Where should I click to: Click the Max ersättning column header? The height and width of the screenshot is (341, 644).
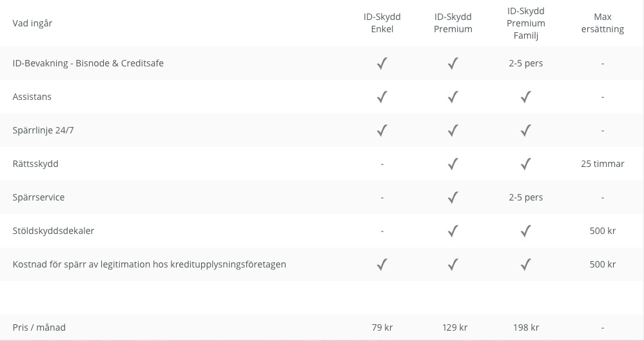(x=602, y=23)
